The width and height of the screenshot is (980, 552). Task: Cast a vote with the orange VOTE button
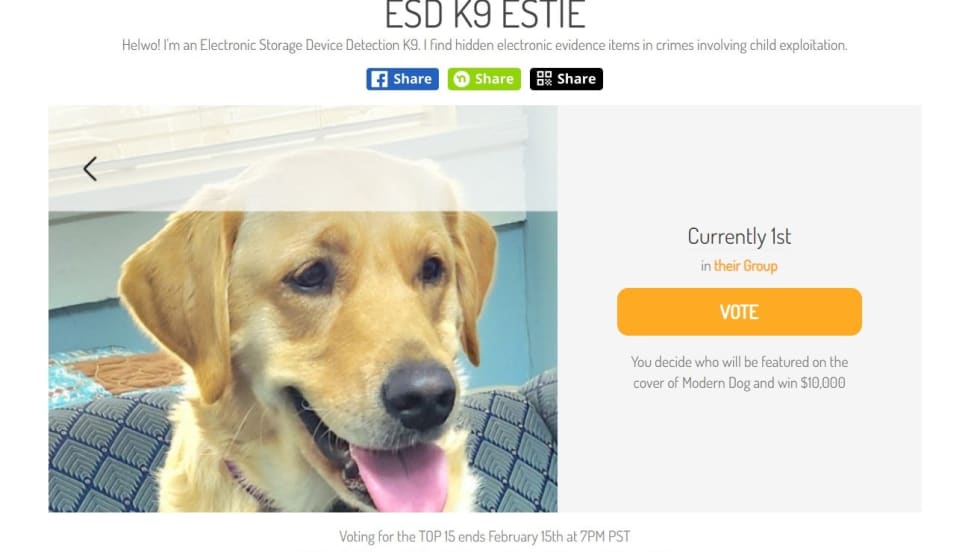point(739,311)
